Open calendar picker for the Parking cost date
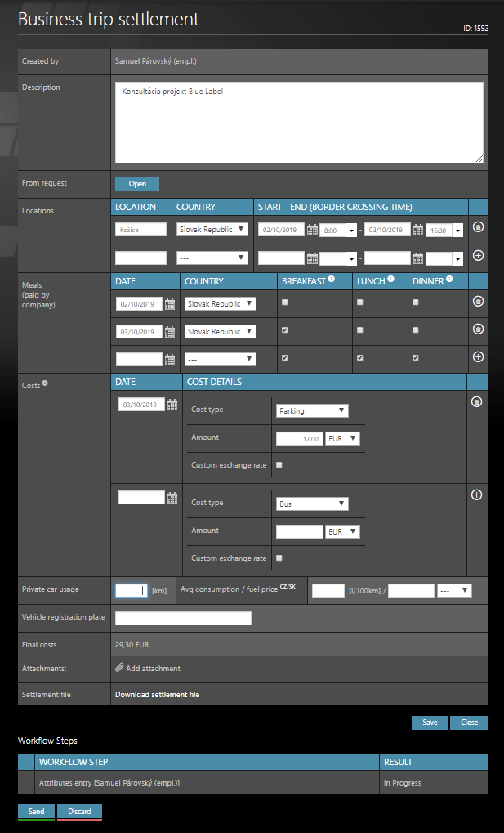The image size is (504, 833). (172, 405)
